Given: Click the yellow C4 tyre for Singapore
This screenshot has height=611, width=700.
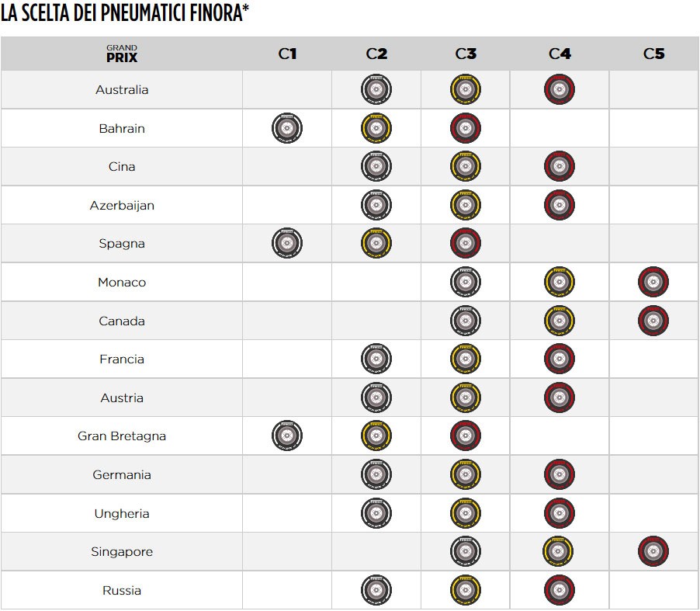Looking at the screenshot, I should coord(559,552).
